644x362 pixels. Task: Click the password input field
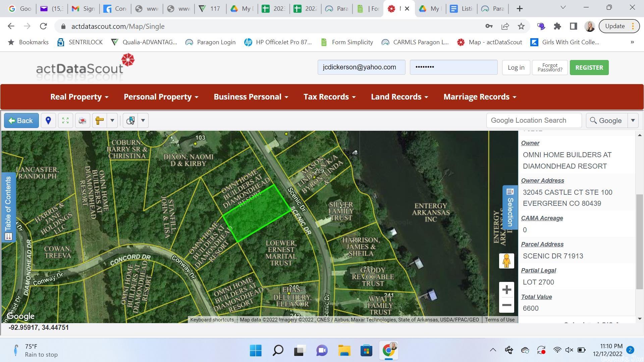point(453,67)
